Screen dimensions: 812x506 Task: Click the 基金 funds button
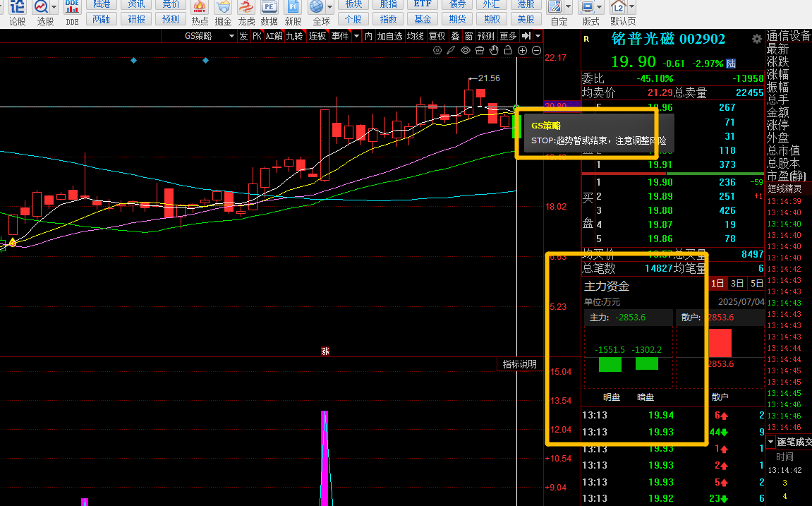(x=423, y=19)
